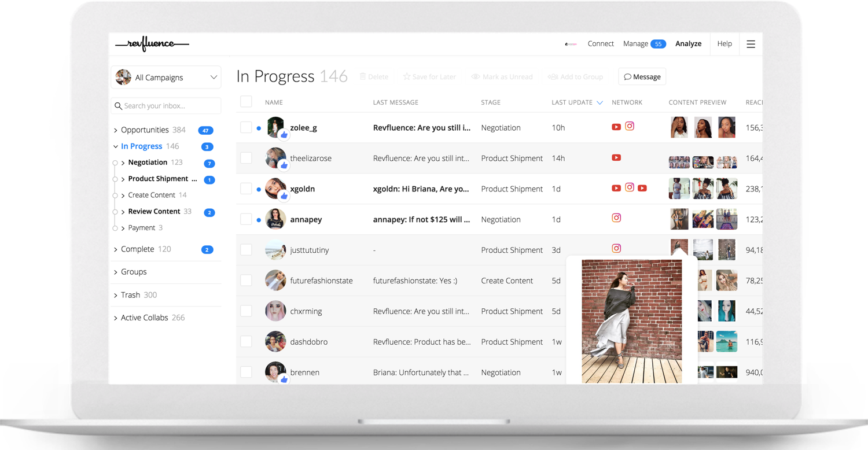Screen dimensions: 868x450
Task: Open the Help link
Action: (724, 44)
